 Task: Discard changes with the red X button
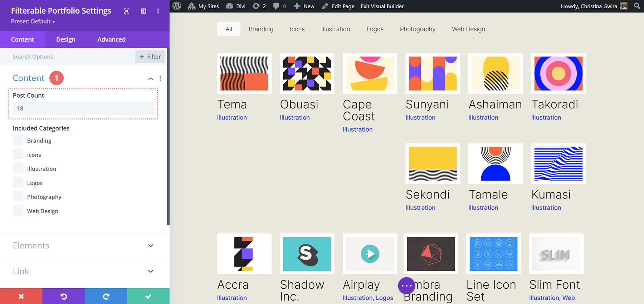(21, 296)
